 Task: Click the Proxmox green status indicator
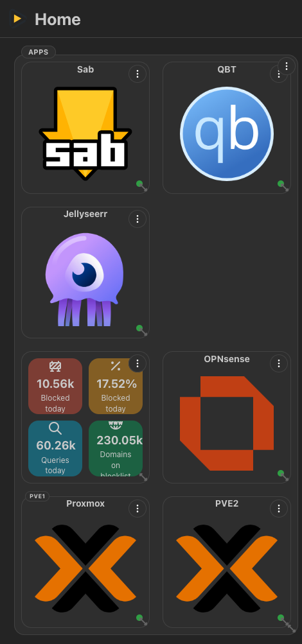(x=139, y=618)
